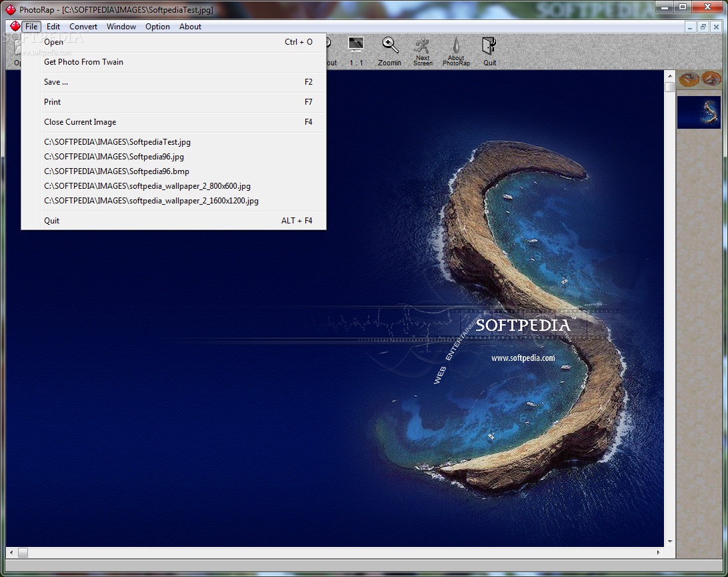Click the red PhotoRap icon in the menu bar
Screen dimensions: 728x577
pos(15,27)
